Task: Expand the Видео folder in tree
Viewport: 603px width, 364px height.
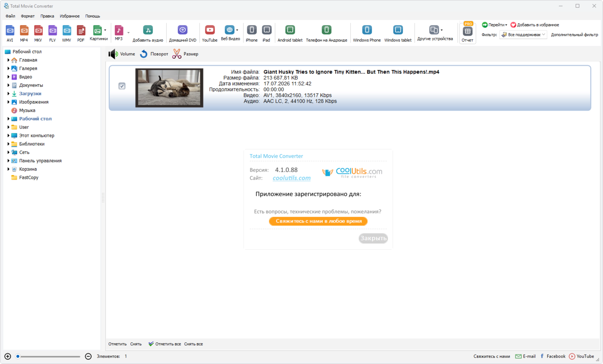Action: click(8, 77)
